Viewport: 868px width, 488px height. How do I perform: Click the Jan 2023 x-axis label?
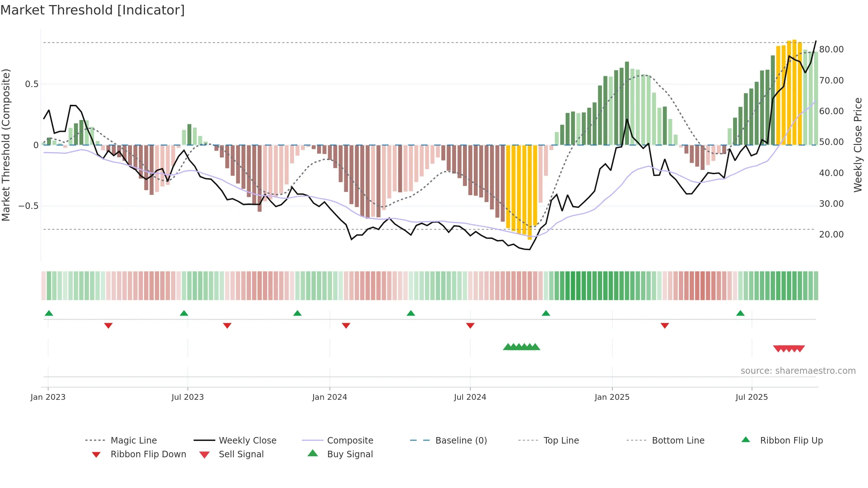48,397
